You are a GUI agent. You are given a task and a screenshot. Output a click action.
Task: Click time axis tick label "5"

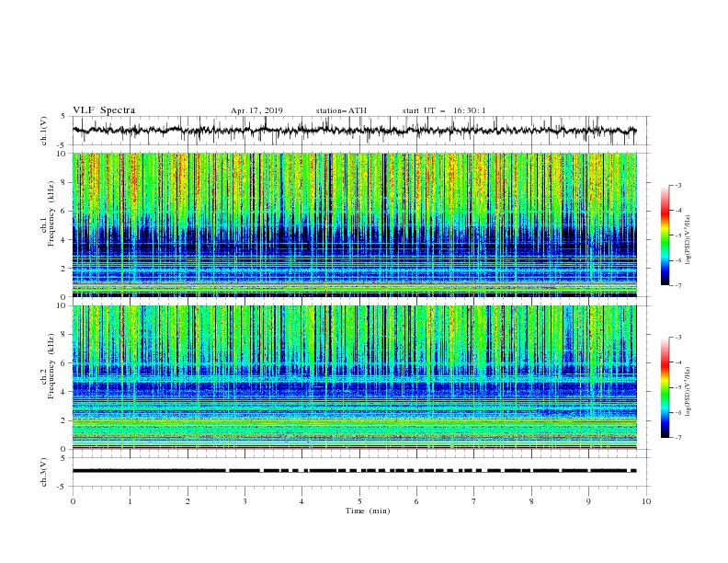359,501
